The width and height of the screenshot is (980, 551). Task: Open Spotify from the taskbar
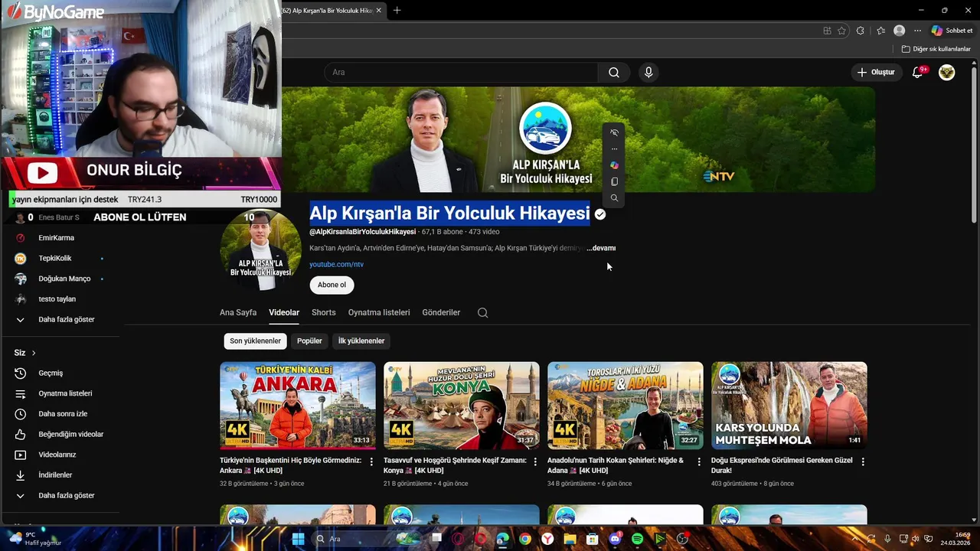638,539
